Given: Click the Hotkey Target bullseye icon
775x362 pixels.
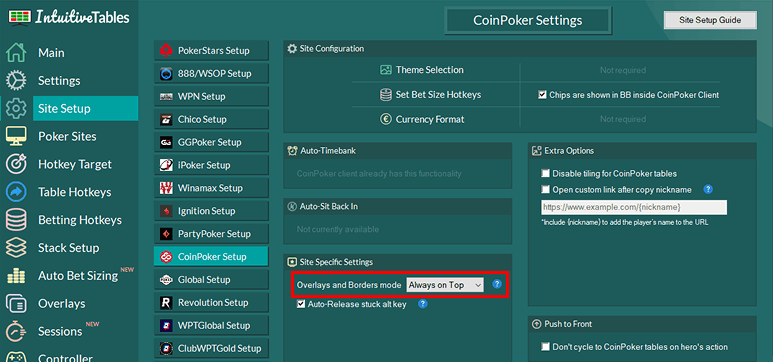Looking at the screenshot, I should [x=16, y=164].
